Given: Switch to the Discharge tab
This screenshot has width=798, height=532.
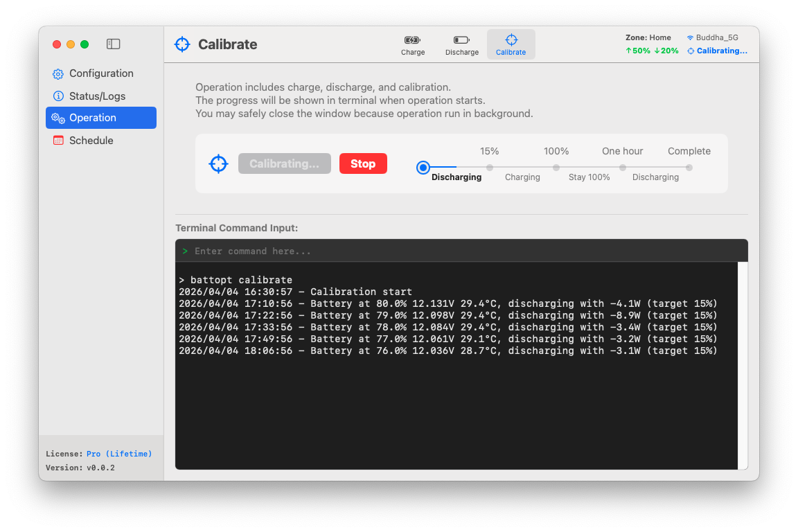Looking at the screenshot, I should tap(461, 45).
